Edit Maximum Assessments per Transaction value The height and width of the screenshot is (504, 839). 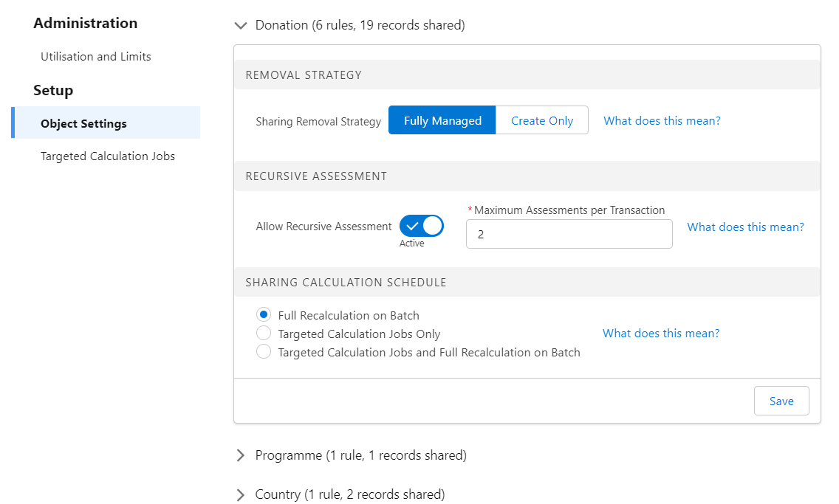pyautogui.click(x=569, y=233)
